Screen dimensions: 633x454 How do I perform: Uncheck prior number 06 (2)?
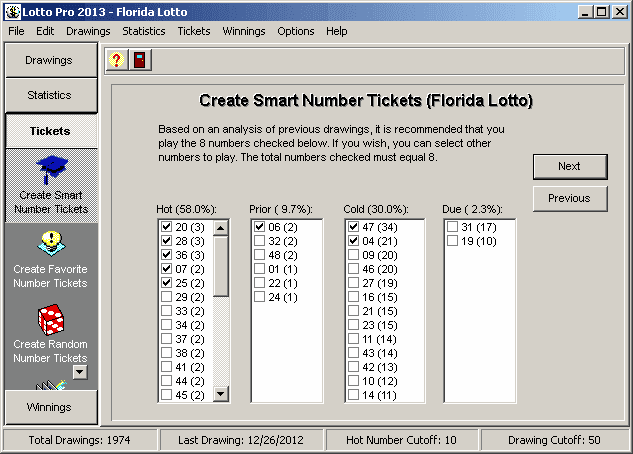[260, 227]
